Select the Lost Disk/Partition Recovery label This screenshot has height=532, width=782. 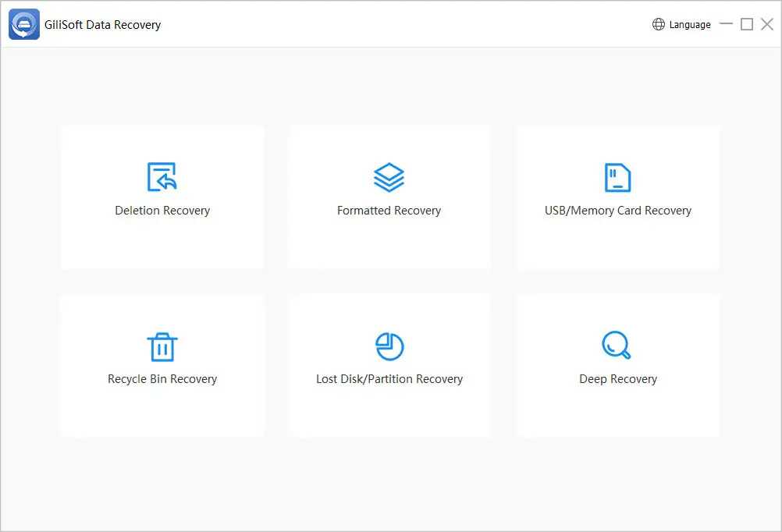389,379
